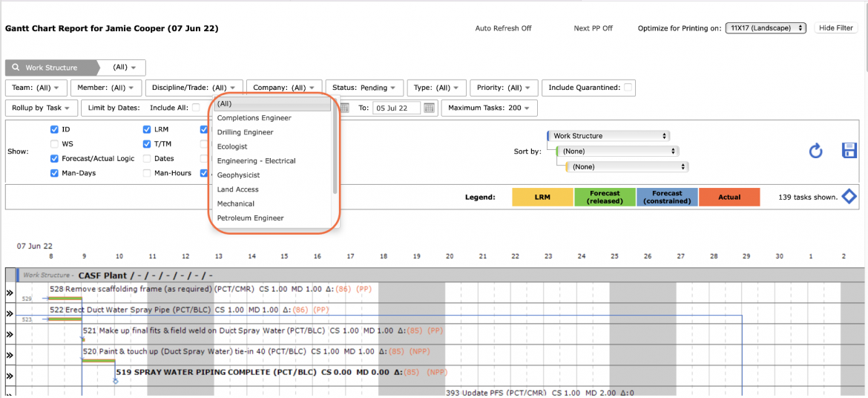Toggle the Next PP Off link

(593, 28)
